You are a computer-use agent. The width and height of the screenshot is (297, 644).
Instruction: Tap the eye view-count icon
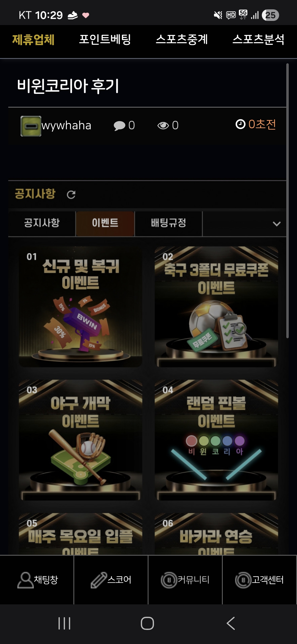(x=163, y=125)
